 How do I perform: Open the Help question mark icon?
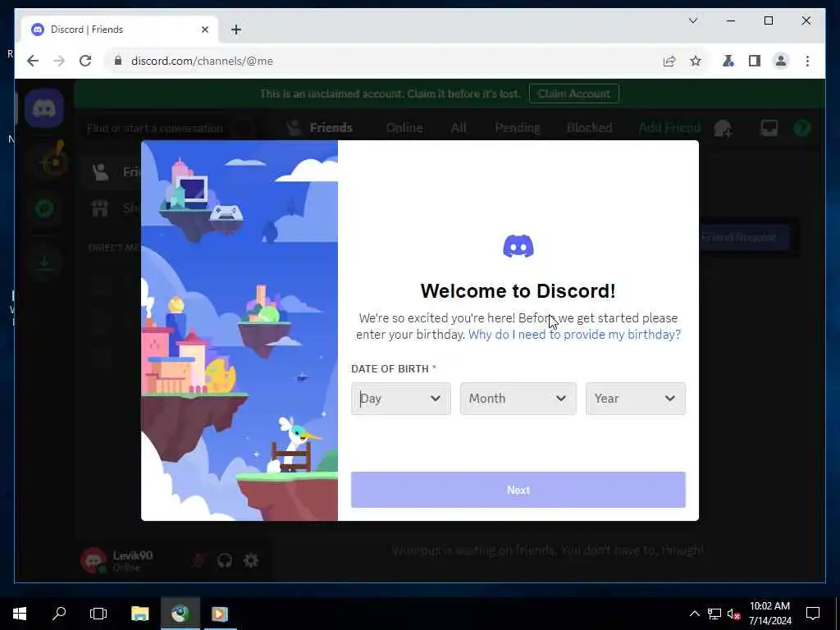[802, 128]
